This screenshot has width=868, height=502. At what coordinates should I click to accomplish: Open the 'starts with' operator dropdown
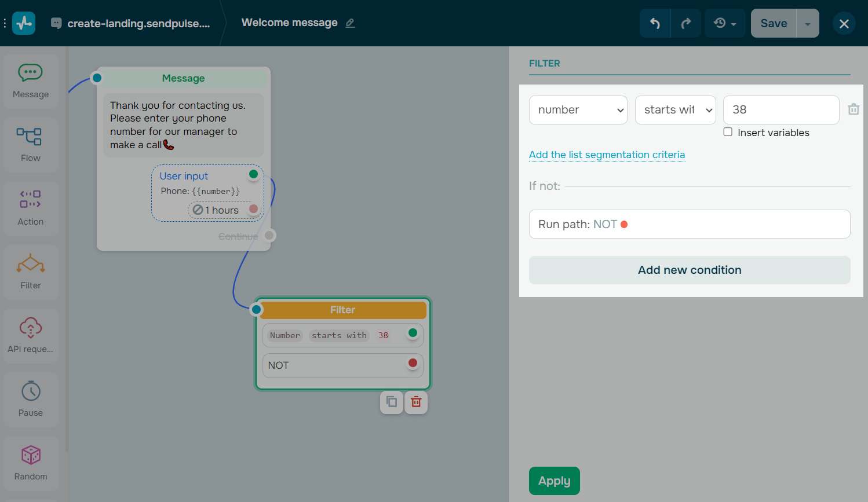(x=675, y=109)
